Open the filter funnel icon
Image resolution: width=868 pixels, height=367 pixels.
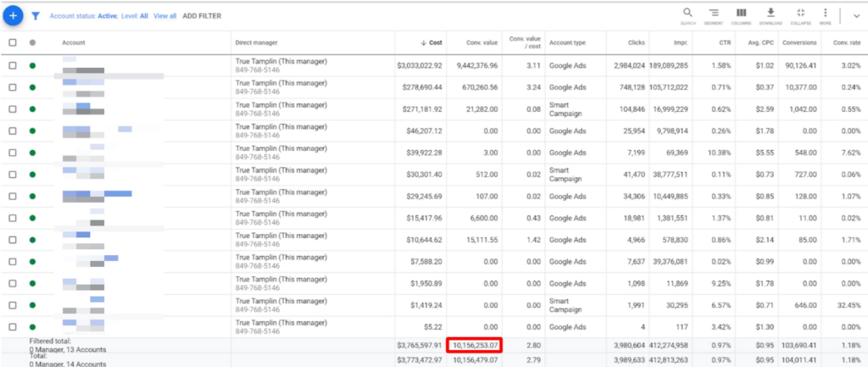tap(36, 16)
